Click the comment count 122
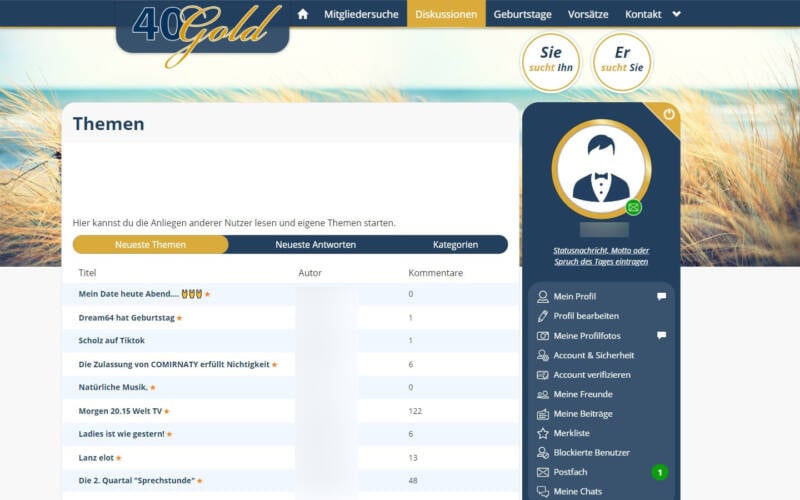The height and width of the screenshot is (500, 800). 415,411
